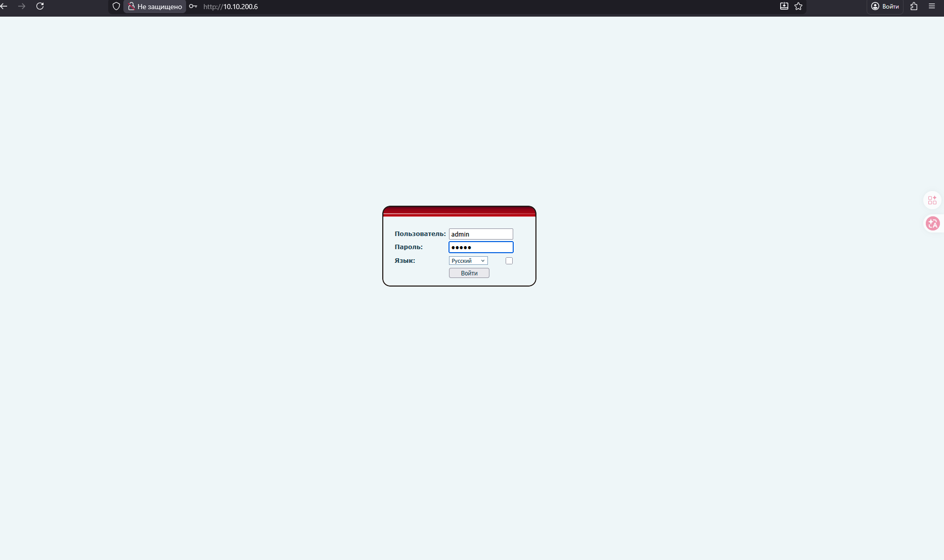Open extensions with the puzzle piece icon
This screenshot has width=944, height=560.
click(913, 7)
